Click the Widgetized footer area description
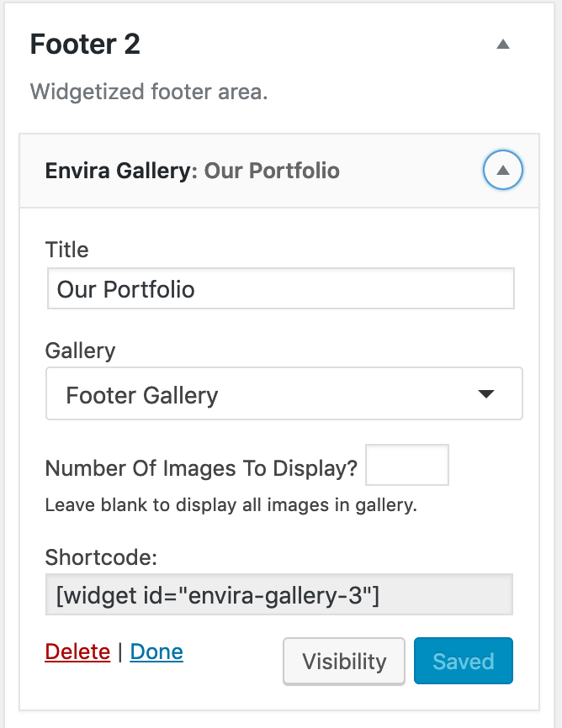The width and height of the screenshot is (562, 728). tap(149, 91)
